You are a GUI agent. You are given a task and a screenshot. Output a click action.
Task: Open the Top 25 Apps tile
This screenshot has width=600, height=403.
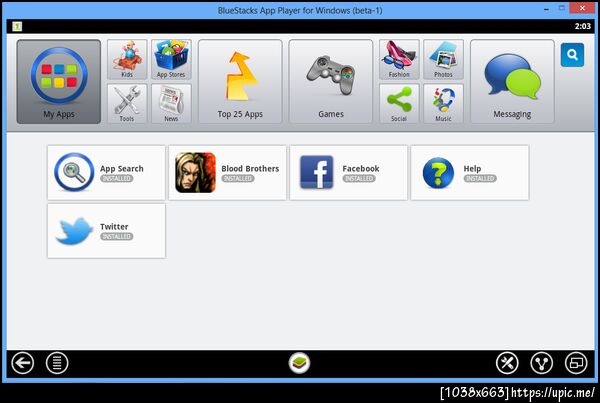240,82
